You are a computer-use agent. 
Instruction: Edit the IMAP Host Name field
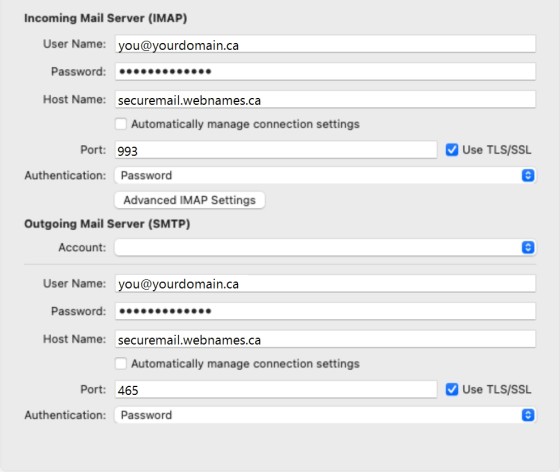(x=325, y=100)
